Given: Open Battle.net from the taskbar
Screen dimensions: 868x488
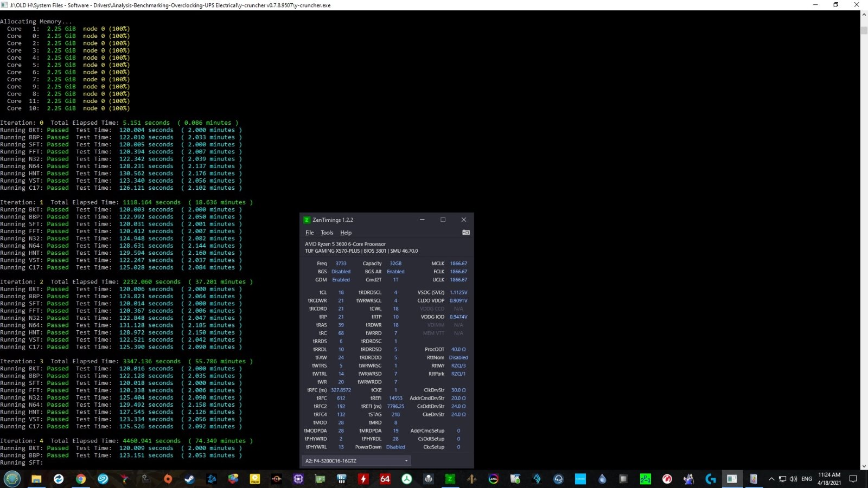Looking at the screenshot, I should coord(211,479).
